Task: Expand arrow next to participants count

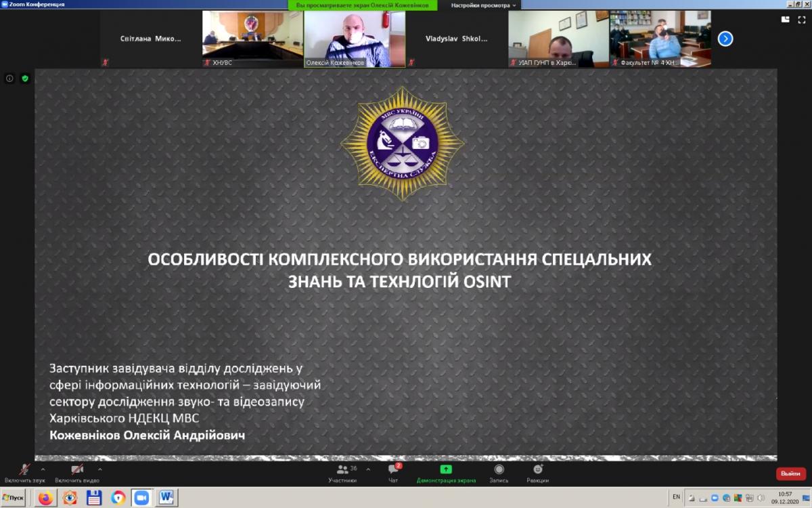Action: pos(369,469)
